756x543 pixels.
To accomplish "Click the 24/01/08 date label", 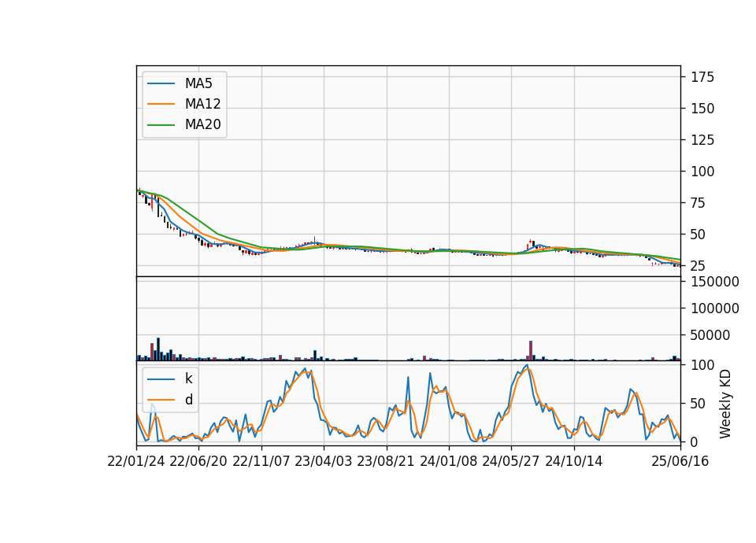I will click(448, 461).
